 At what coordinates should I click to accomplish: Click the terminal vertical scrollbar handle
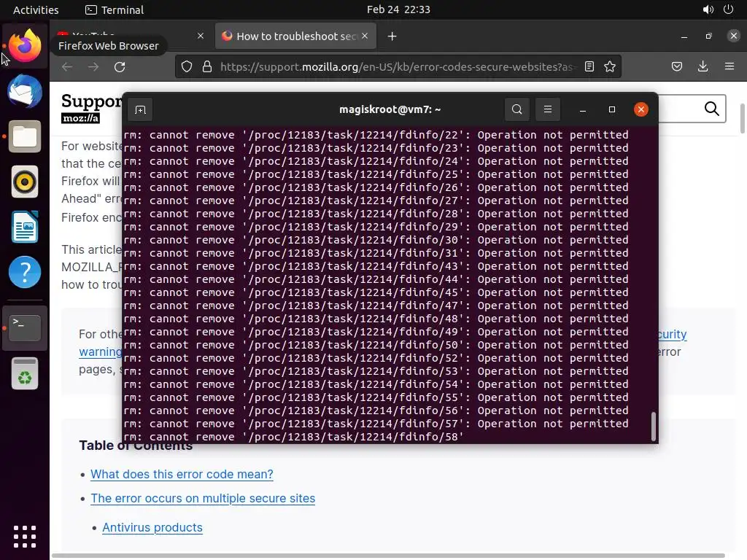tap(653, 426)
